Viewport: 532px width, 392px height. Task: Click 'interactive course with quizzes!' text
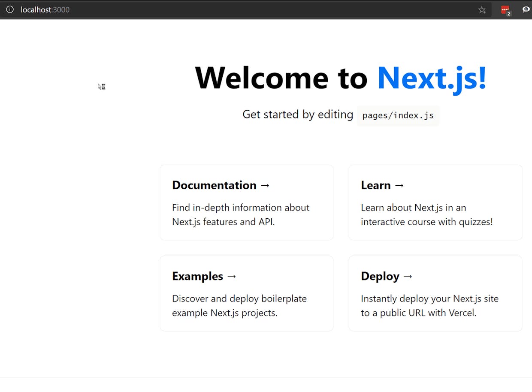point(427,222)
